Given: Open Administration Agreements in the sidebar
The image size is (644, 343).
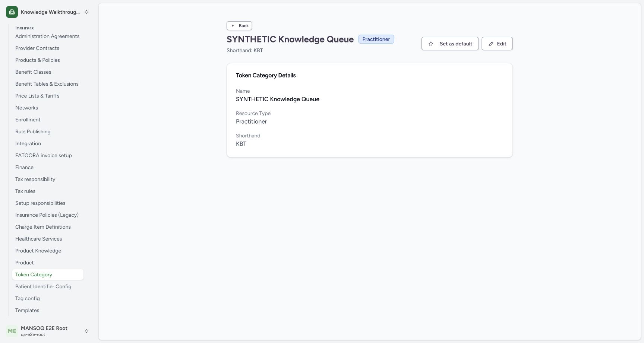Looking at the screenshot, I should 47,36.
